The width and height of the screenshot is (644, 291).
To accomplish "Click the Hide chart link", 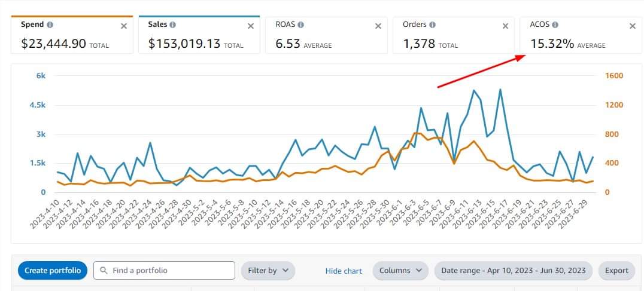I will click(344, 271).
